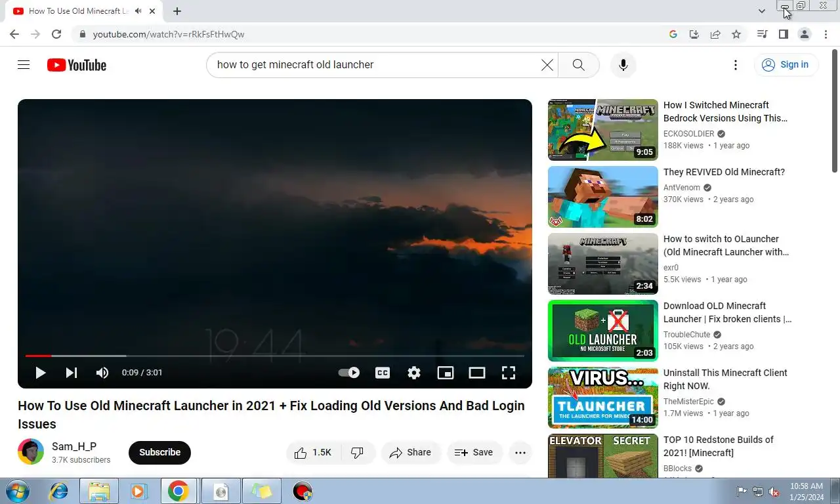Skip to the next video
Viewport: 840px width, 504px height.
(72, 373)
